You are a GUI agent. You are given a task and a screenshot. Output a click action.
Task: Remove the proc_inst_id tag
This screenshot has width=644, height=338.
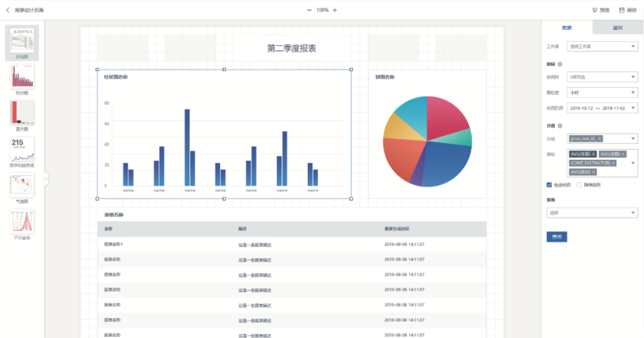(x=600, y=139)
